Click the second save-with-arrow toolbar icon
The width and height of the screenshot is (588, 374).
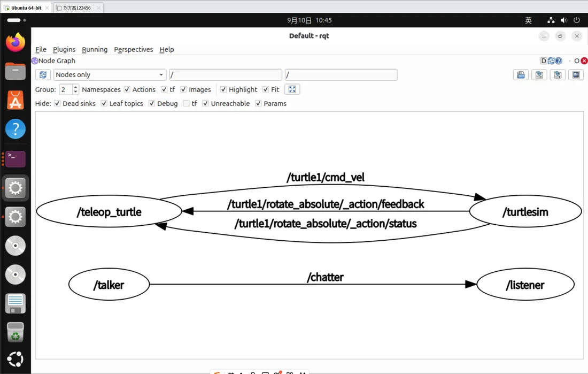click(558, 75)
